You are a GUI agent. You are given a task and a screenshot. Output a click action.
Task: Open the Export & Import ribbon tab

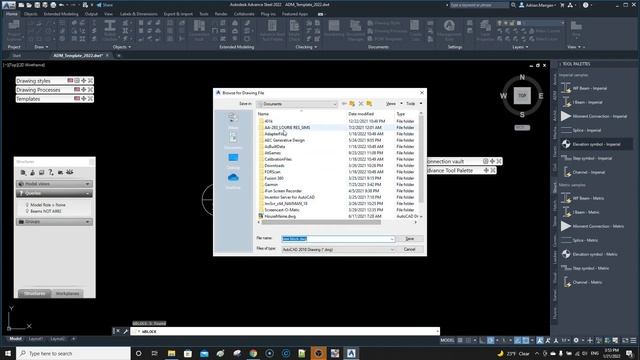(178, 14)
